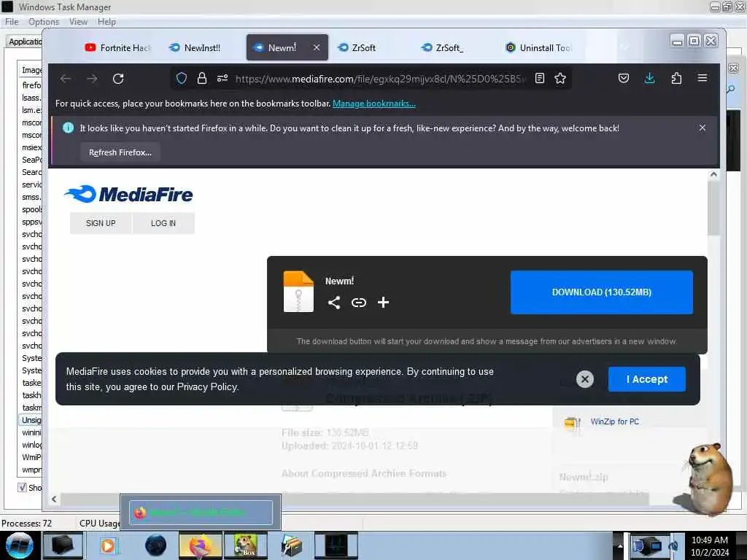Open Task Manager Help menu
This screenshot has height=560, width=747.
107,22
